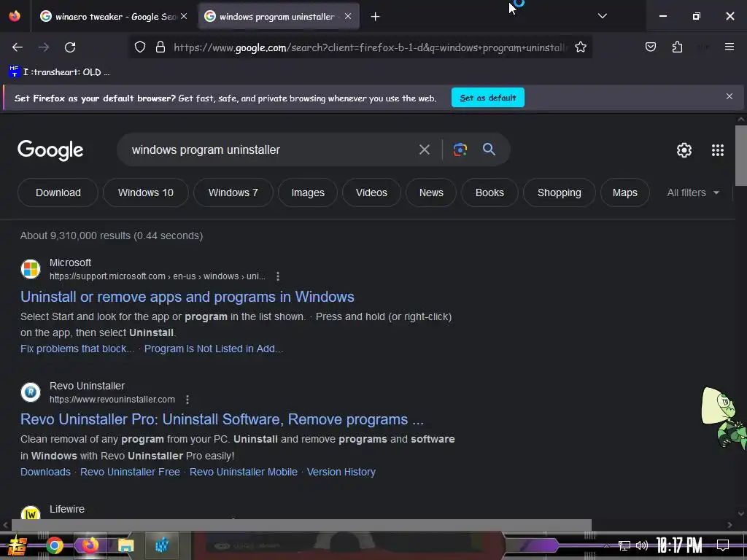Dismiss the default browser notification bar
Screen dimensions: 747x560
click(x=729, y=97)
